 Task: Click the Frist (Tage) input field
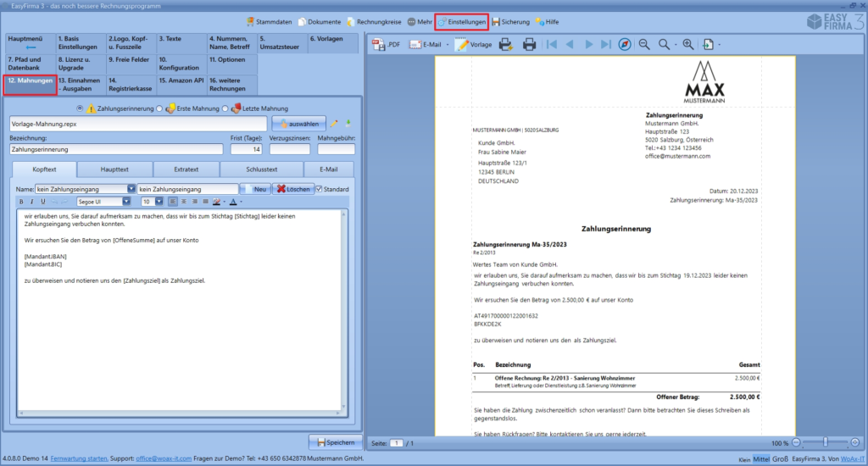(247, 149)
